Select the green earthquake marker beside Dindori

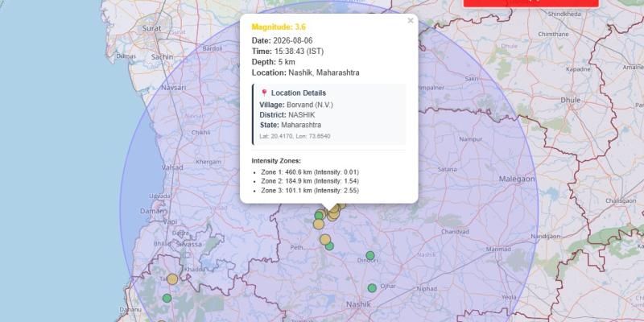pos(370,255)
